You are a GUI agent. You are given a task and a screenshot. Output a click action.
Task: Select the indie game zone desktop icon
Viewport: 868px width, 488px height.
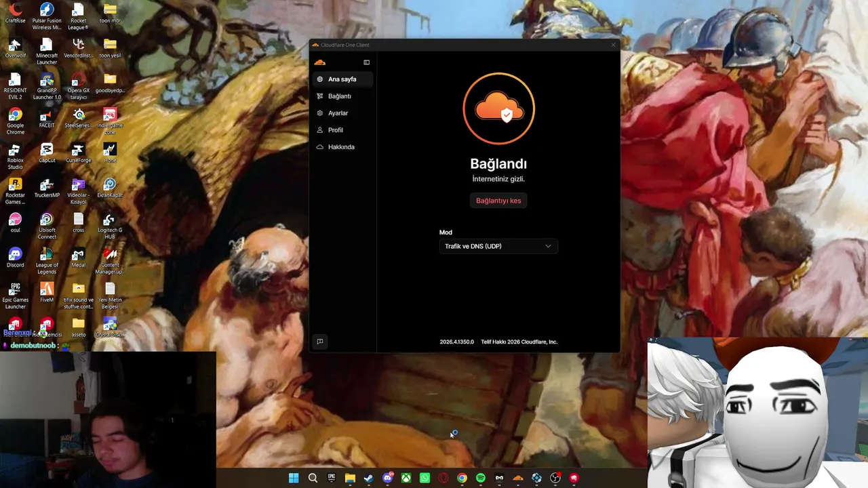[110, 122]
